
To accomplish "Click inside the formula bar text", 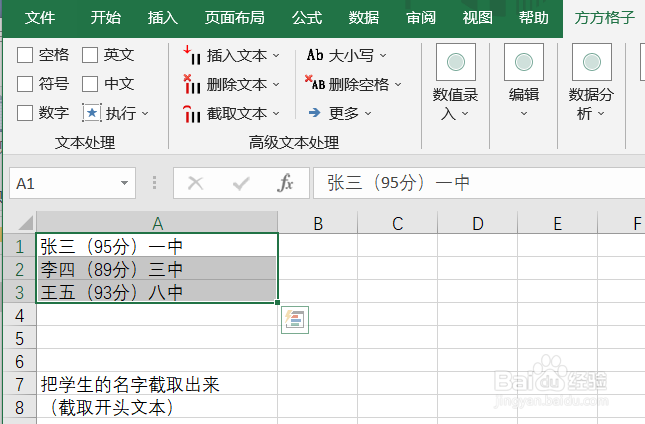I will coord(398,183).
